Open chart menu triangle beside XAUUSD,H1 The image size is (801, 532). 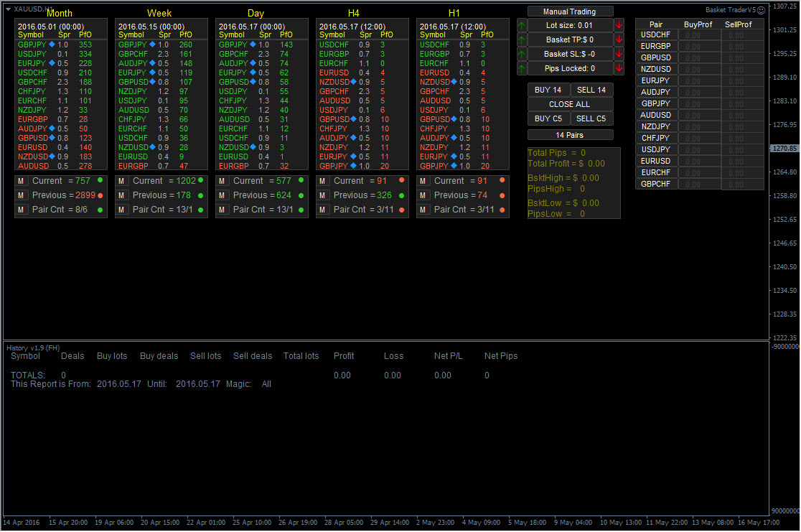(8, 9)
